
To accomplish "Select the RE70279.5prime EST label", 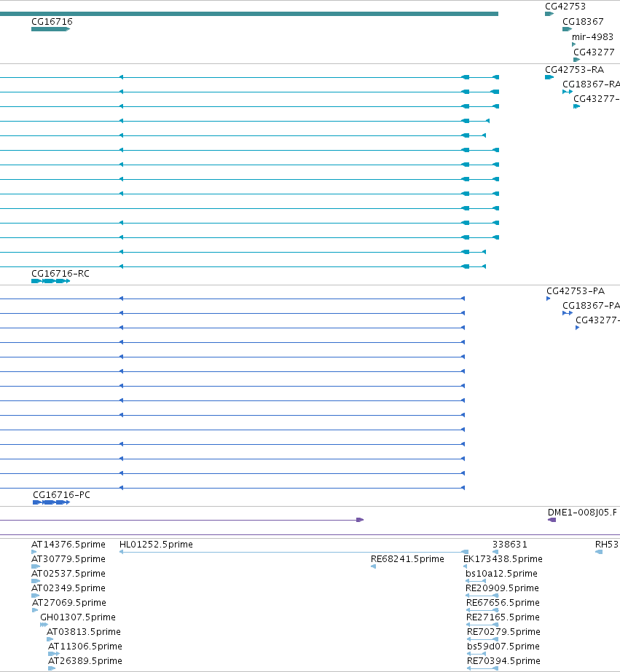I will [503, 632].
